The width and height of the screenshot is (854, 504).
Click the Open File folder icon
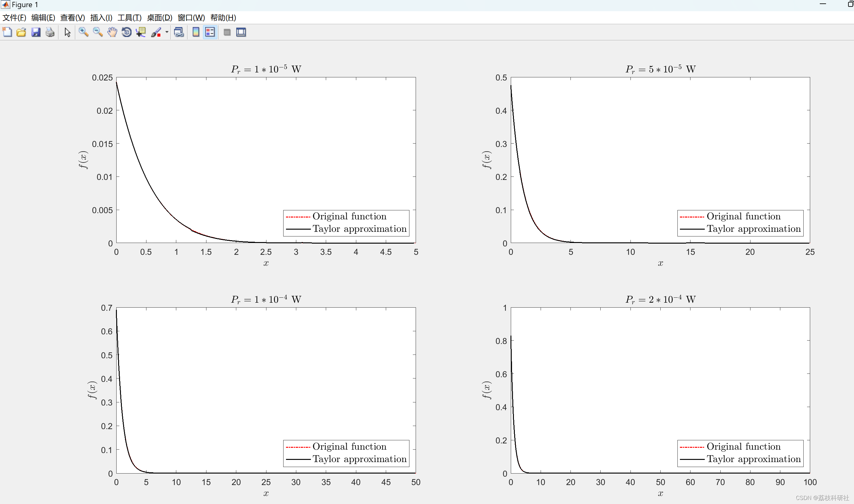[x=21, y=32]
